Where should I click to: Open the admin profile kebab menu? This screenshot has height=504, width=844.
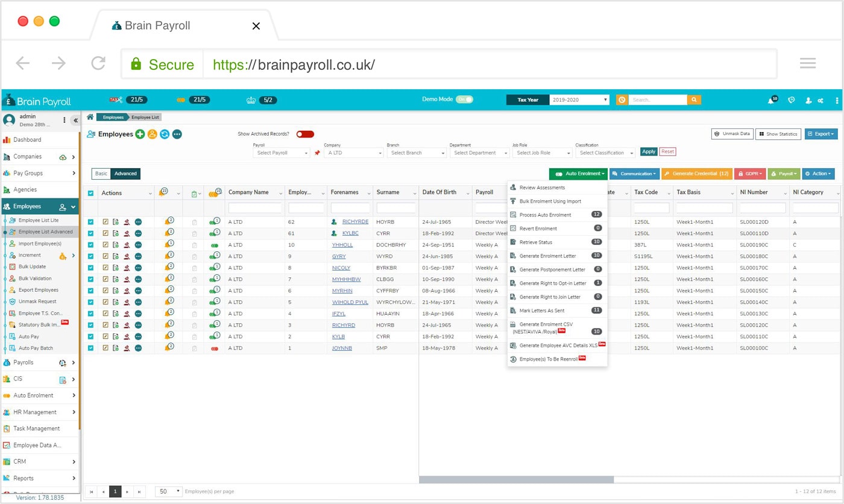[65, 120]
